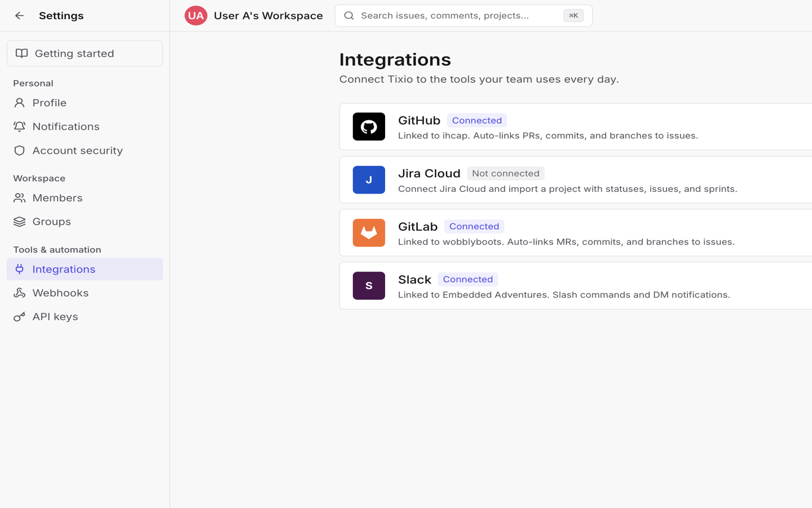Click 'Linked to ihcap' description text
Screen dimensions: 812x508
pos(548,135)
